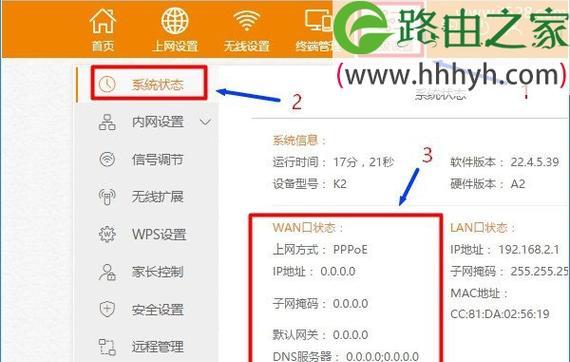Click the remote management icon
This screenshot has height=362, width=570.
[x=107, y=347]
